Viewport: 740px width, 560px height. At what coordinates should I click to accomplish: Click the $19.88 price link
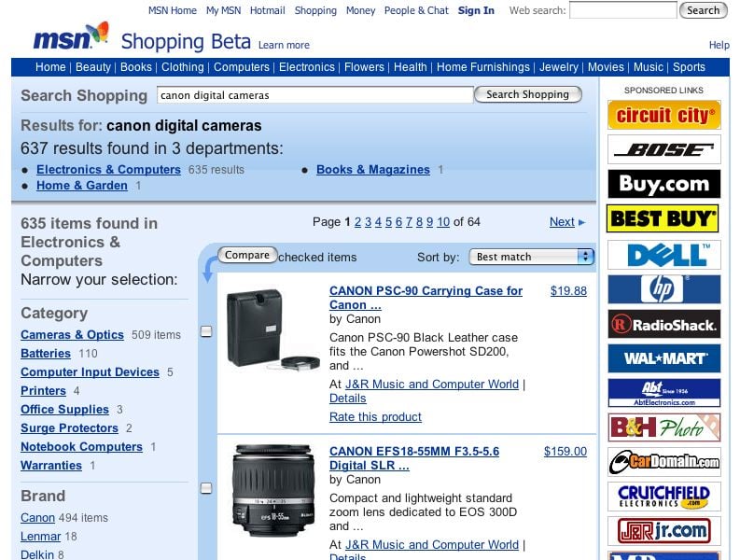(x=568, y=291)
